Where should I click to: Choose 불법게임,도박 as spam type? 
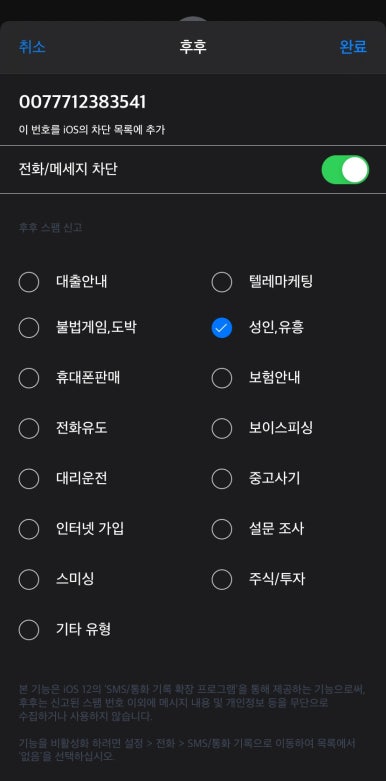click(x=29, y=328)
